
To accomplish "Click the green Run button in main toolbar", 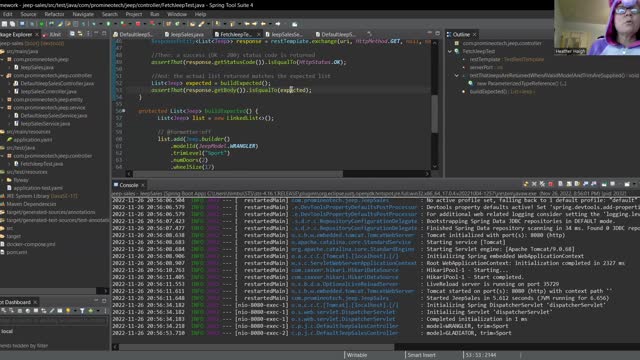I will (108, 24).
